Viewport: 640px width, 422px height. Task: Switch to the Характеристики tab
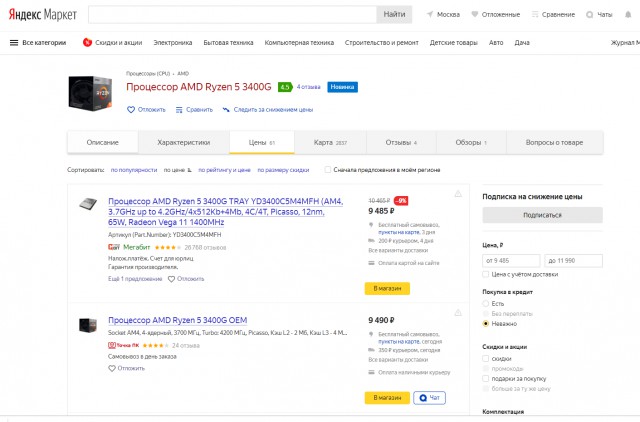[x=184, y=142]
